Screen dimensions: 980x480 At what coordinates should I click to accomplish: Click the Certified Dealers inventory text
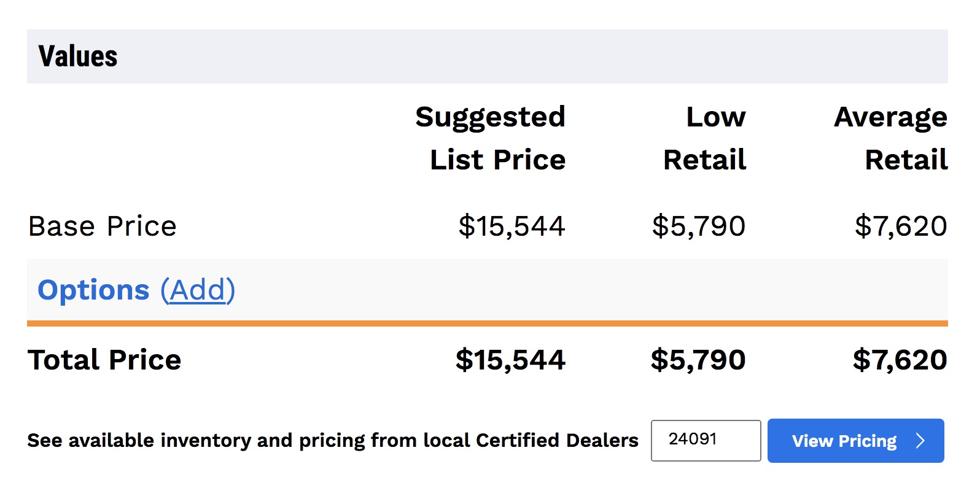click(x=333, y=441)
